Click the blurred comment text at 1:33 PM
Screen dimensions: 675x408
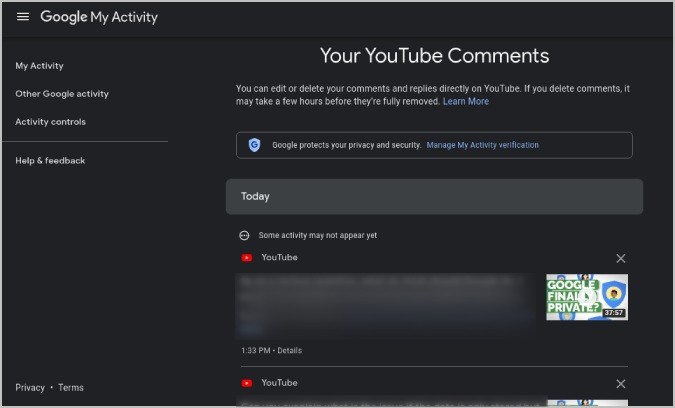[x=386, y=304]
